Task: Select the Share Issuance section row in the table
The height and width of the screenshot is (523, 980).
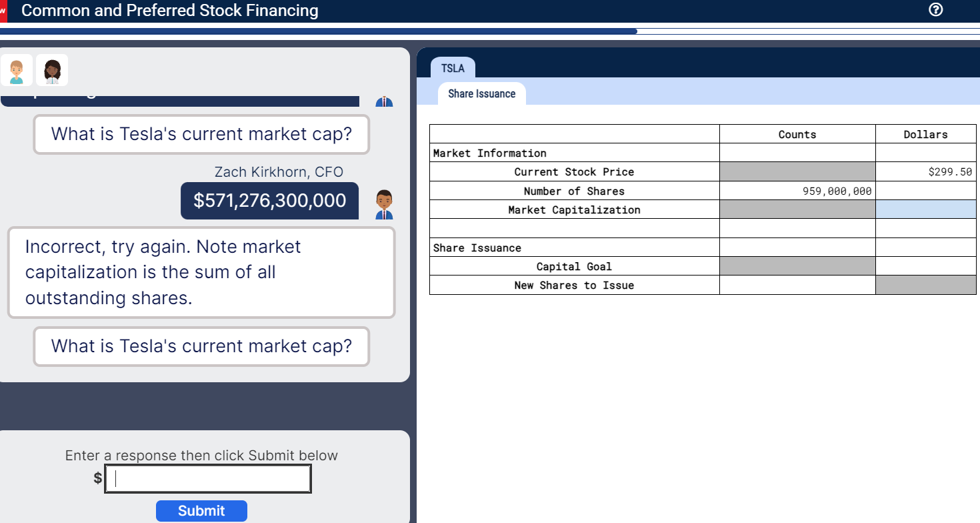Action: tap(575, 247)
